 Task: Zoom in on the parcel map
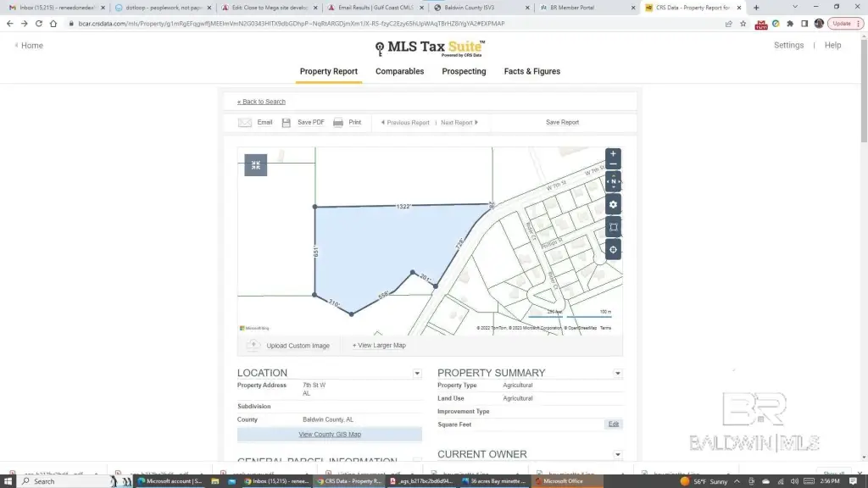click(613, 154)
